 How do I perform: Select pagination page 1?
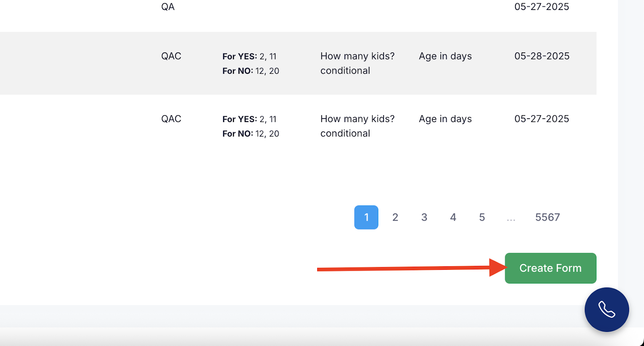coord(366,218)
